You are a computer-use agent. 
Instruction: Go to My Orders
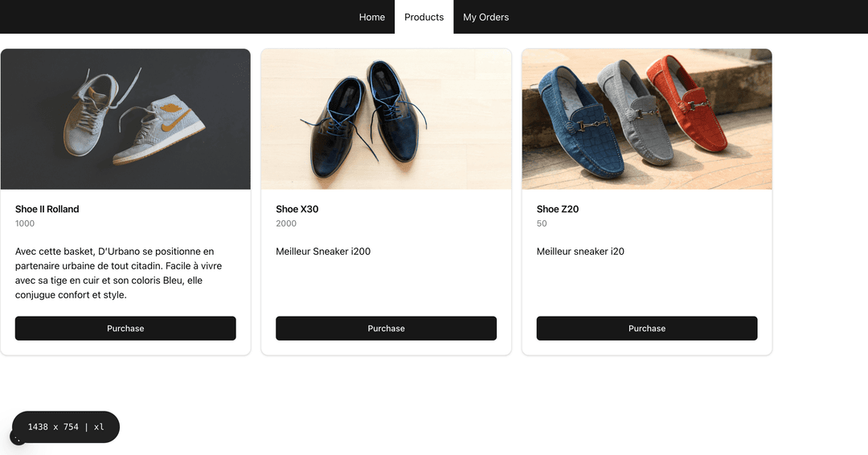point(486,17)
